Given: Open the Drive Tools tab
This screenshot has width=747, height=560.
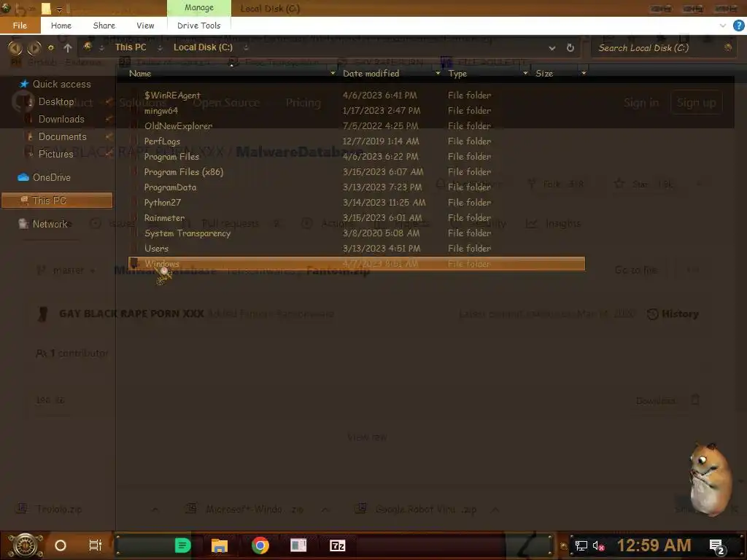Looking at the screenshot, I should tap(198, 26).
